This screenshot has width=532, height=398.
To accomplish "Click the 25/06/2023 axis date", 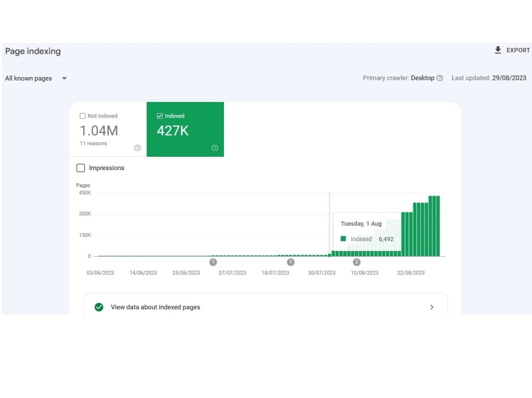I will click(x=186, y=273).
